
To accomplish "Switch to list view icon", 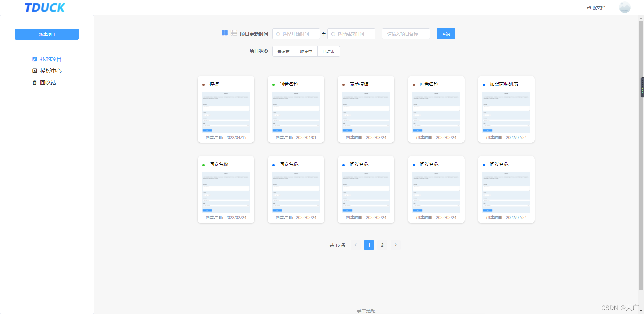I will tap(234, 33).
